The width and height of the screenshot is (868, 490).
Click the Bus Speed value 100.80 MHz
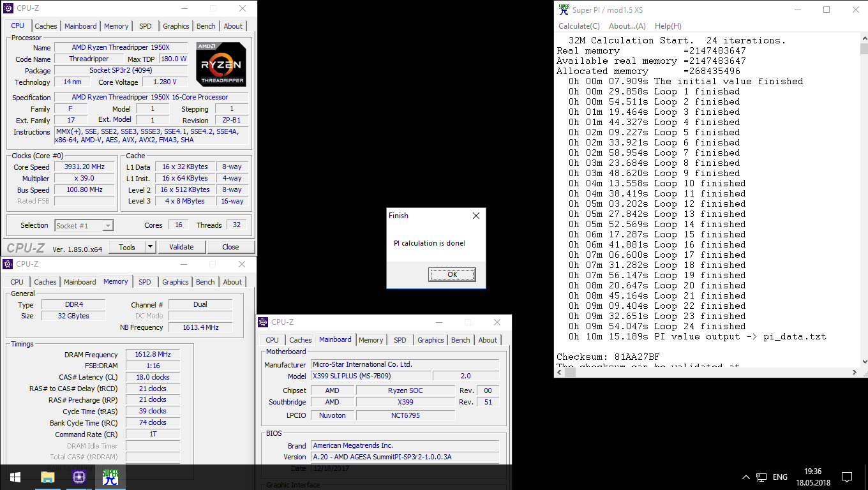pyautogui.click(x=84, y=189)
